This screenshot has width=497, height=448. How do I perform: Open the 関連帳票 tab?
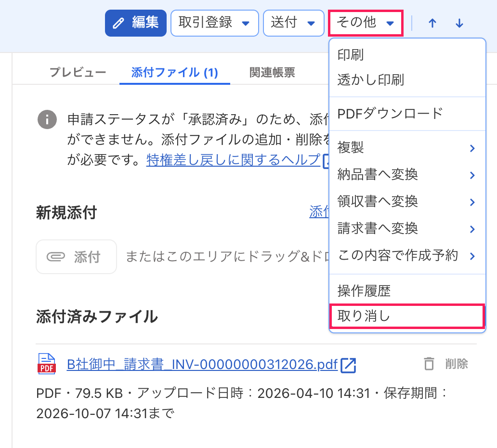pyautogui.click(x=272, y=72)
